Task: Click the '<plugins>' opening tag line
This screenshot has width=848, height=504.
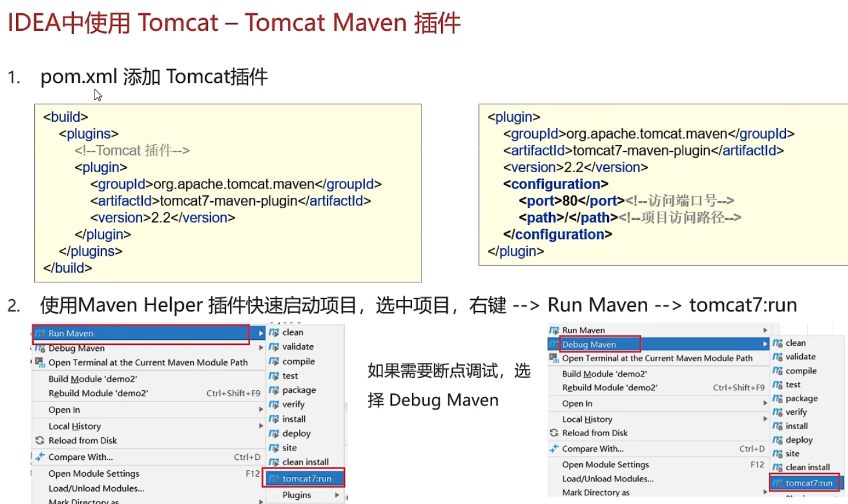Action: click(x=88, y=133)
